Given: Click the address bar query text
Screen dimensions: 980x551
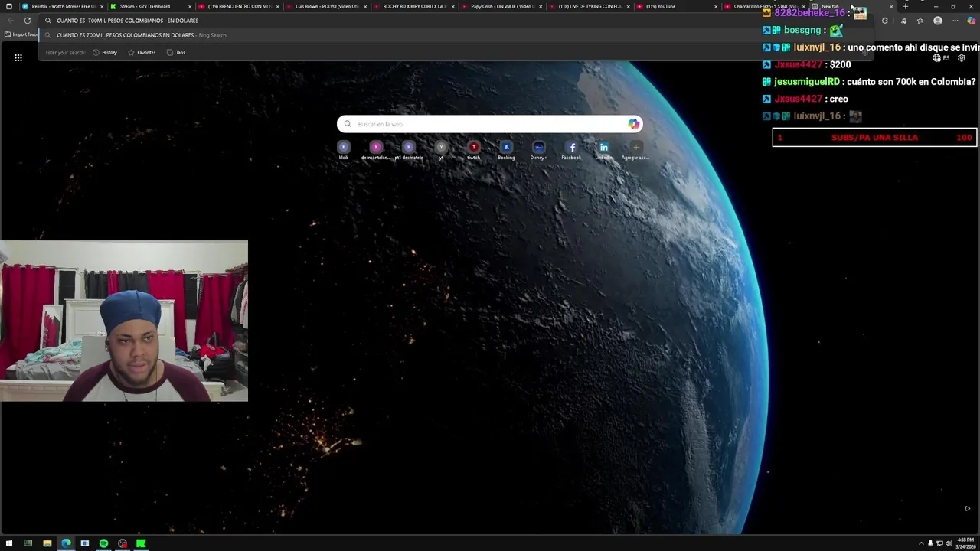Looking at the screenshot, I should [x=127, y=21].
